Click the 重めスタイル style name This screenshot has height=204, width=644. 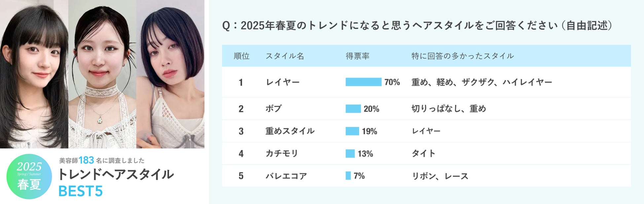point(290,131)
